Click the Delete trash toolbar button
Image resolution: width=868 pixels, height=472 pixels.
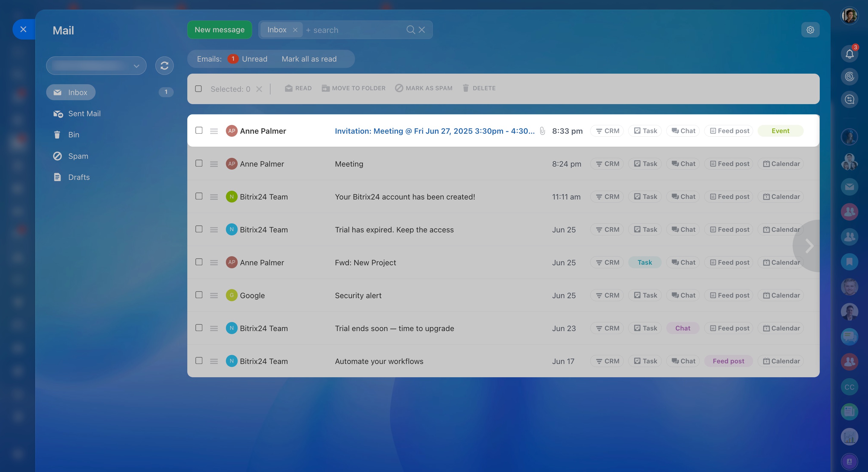pyautogui.click(x=479, y=88)
